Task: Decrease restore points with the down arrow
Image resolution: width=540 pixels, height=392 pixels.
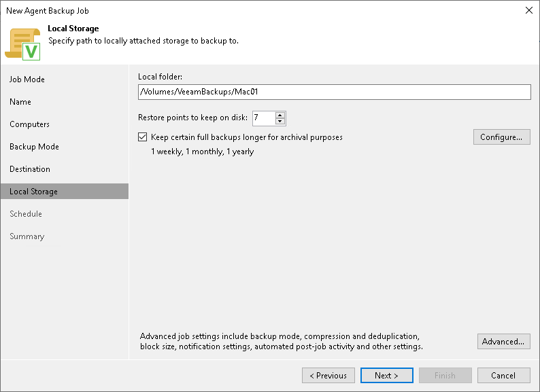Action: pos(280,121)
